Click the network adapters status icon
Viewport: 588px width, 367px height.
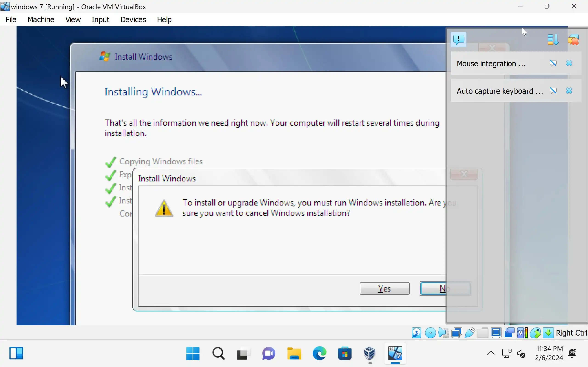457,333
